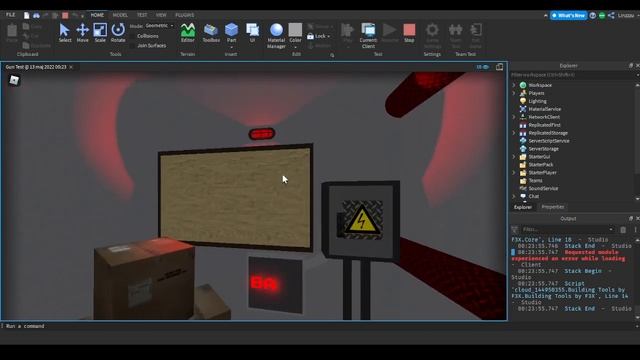Select the Select tool

coord(64,33)
